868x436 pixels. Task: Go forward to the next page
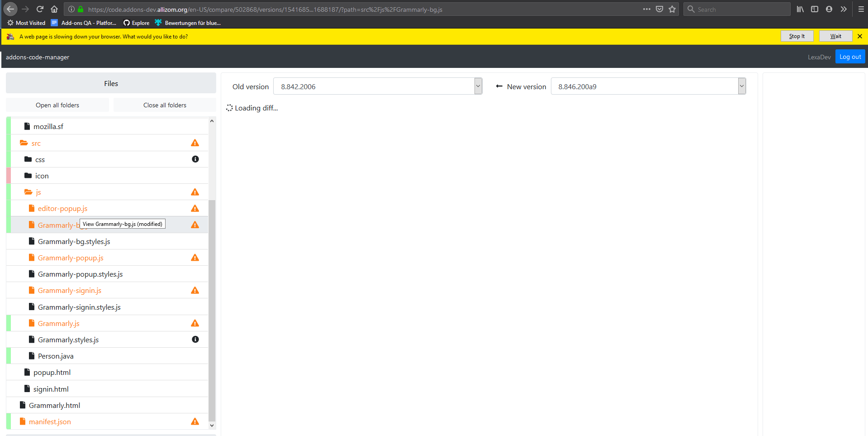(25, 9)
